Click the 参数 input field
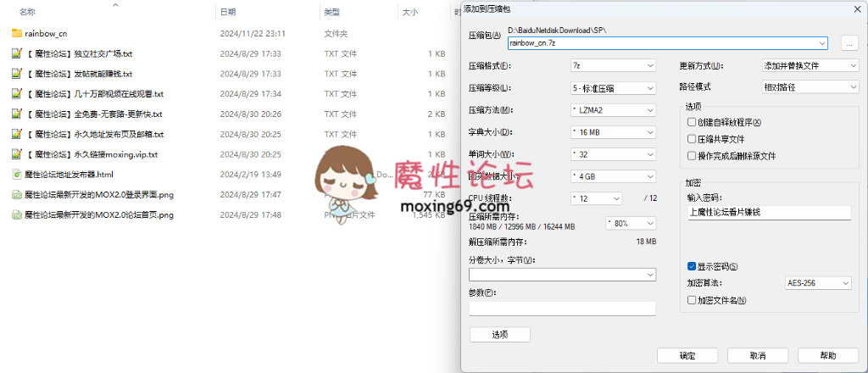Screen dimensions: 868x373 click(562, 309)
